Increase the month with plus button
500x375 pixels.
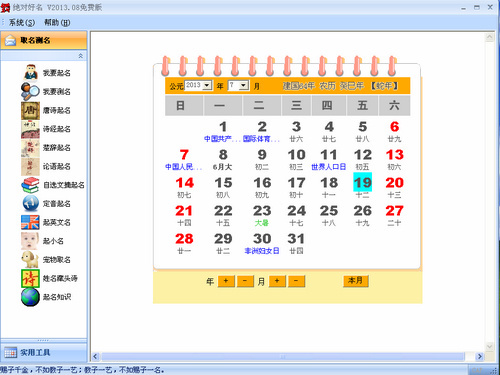[x=277, y=281]
